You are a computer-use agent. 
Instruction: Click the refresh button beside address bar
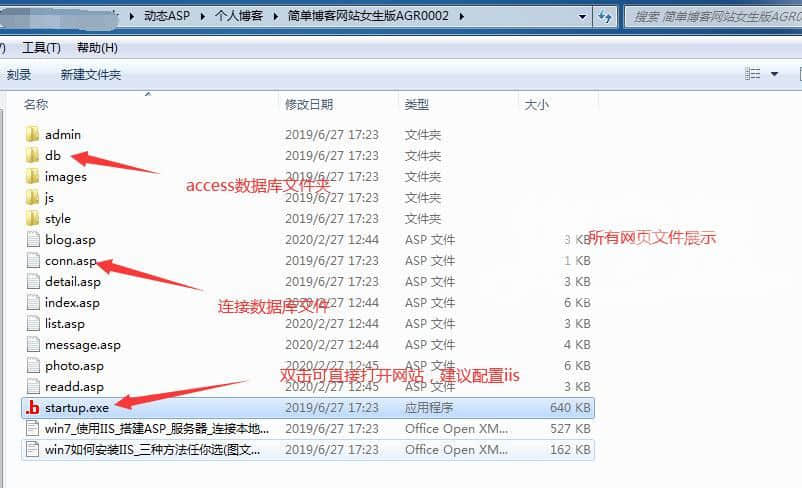point(604,17)
